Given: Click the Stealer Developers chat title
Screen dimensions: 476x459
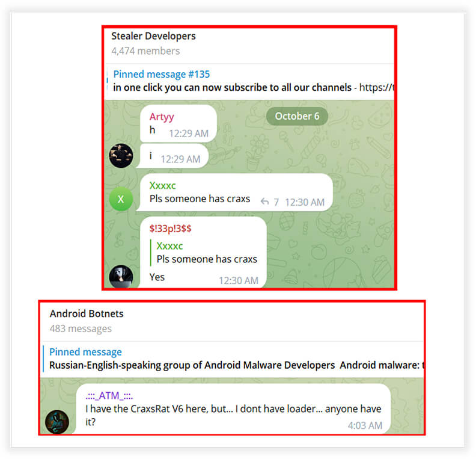Looking at the screenshot, I should pos(153,36).
